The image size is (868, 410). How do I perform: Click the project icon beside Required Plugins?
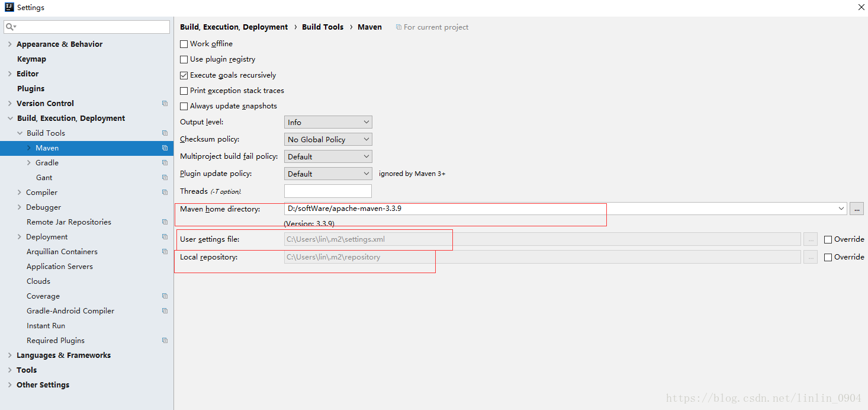[x=165, y=340]
